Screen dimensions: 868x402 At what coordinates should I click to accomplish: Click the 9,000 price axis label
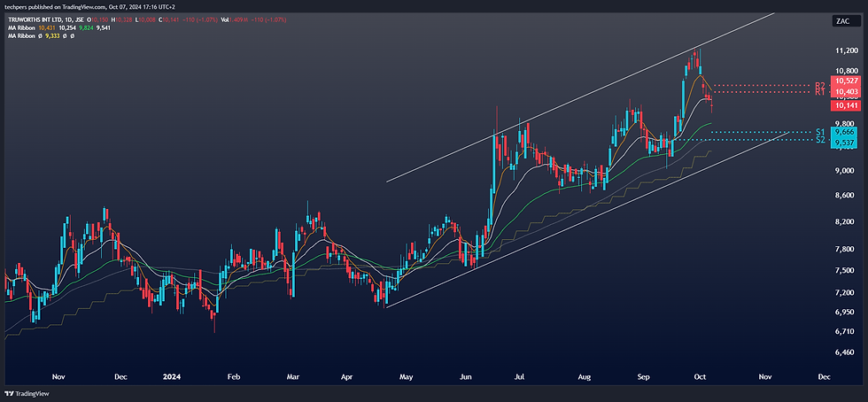(x=845, y=171)
